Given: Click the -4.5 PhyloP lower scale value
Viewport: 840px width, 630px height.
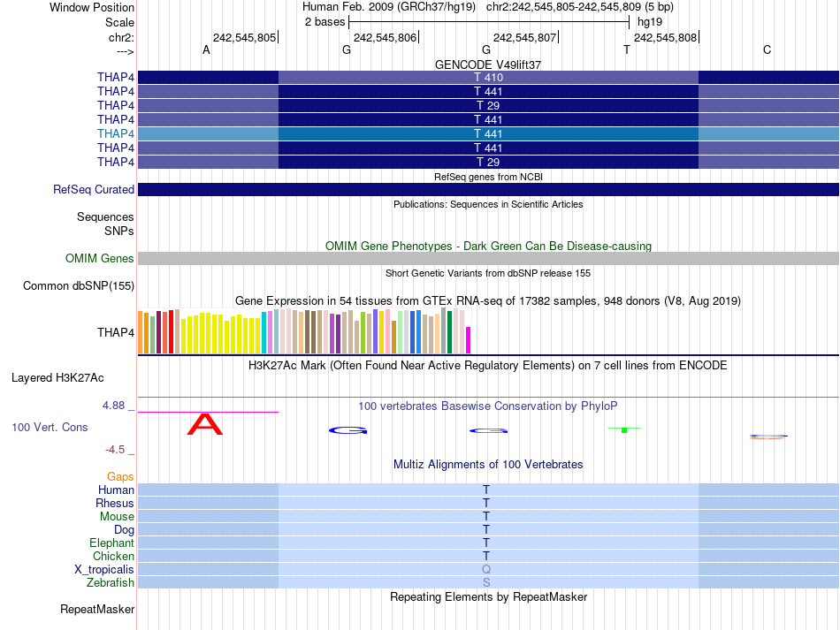Looking at the screenshot, I should pos(115,450).
